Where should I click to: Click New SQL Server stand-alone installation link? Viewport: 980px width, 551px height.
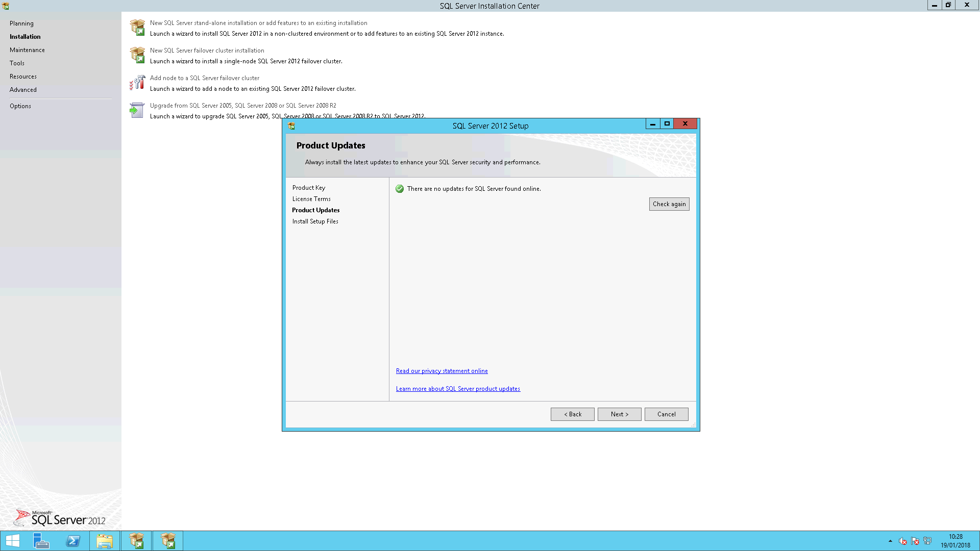pyautogui.click(x=259, y=23)
